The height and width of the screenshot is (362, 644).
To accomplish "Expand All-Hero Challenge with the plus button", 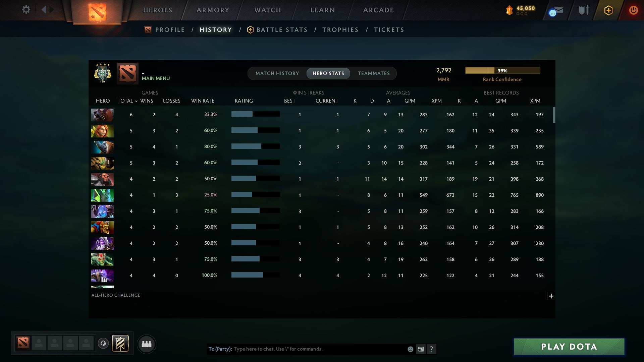I will click(551, 296).
